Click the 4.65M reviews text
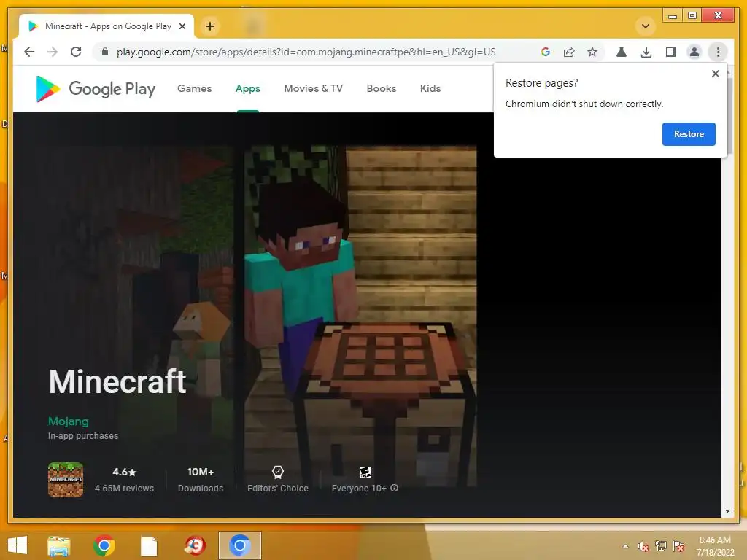Image resolution: width=747 pixels, height=560 pixels. point(124,488)
